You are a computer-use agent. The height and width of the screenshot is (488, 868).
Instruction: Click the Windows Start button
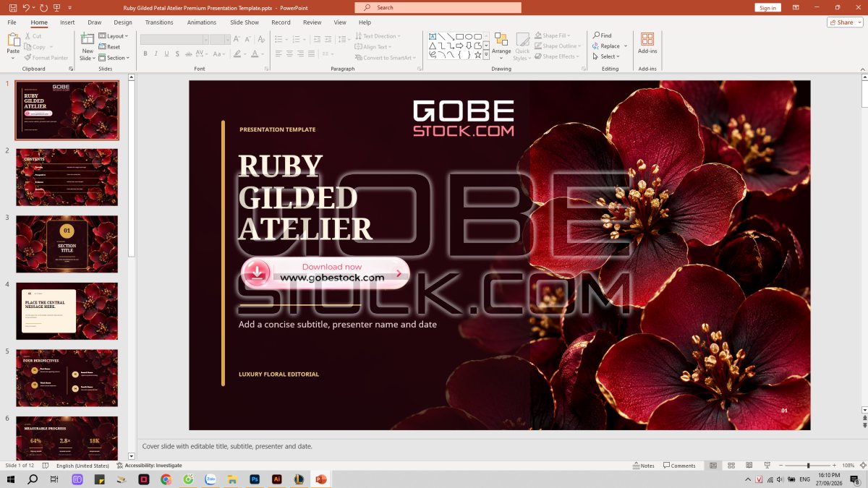pyautogui.click(x=11, y=479)
